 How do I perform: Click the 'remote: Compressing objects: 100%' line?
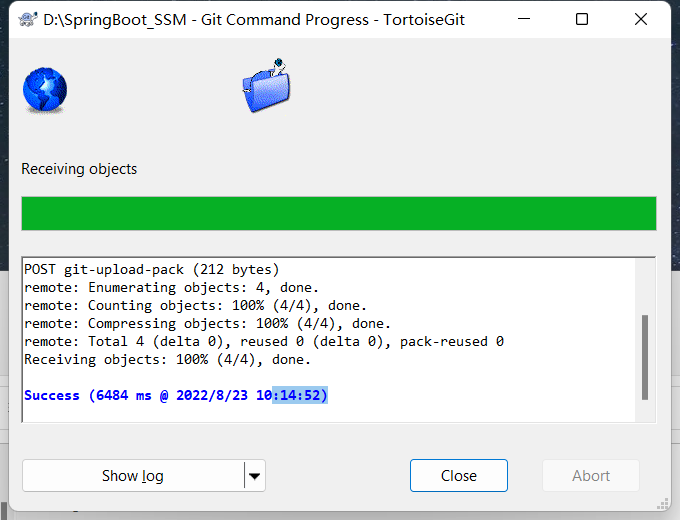click(207, 324)
